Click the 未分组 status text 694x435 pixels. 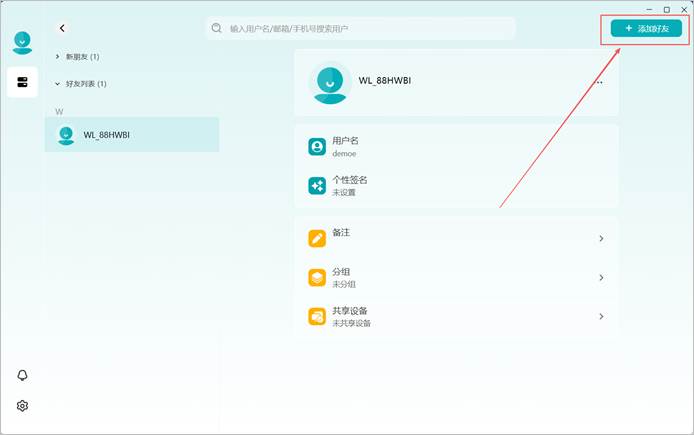pos(344,285)
